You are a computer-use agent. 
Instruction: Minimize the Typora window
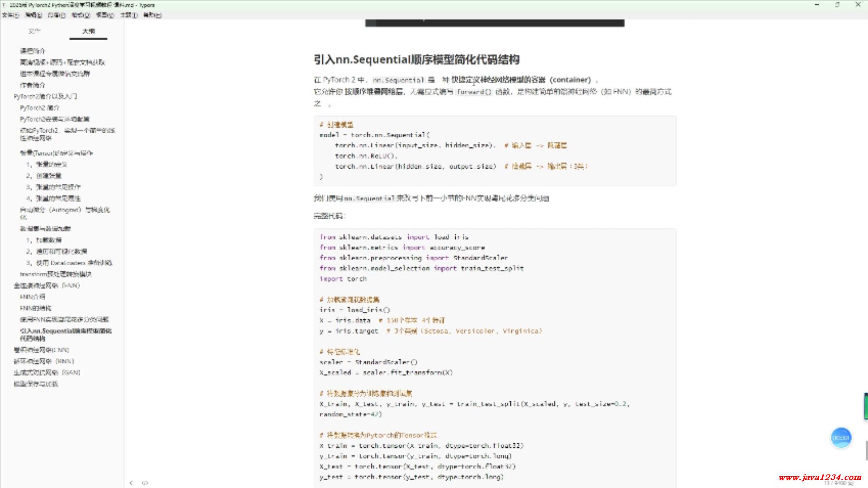817,5
